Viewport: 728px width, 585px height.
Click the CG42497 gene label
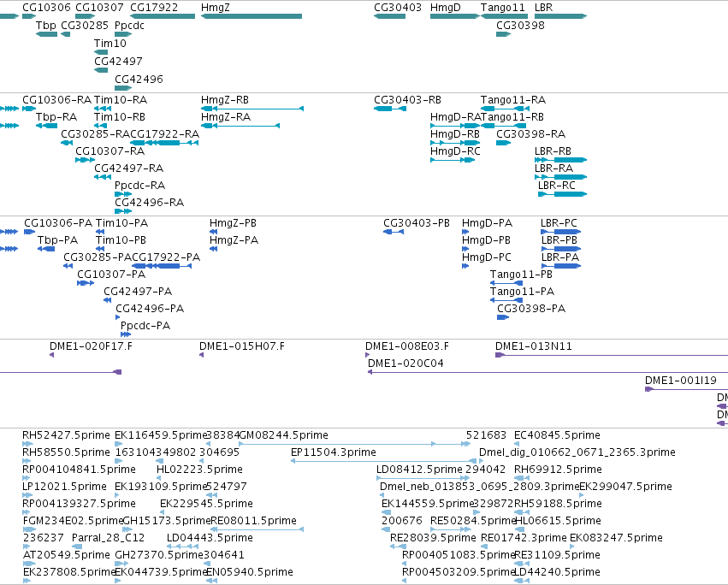click(x=118, y=62)
